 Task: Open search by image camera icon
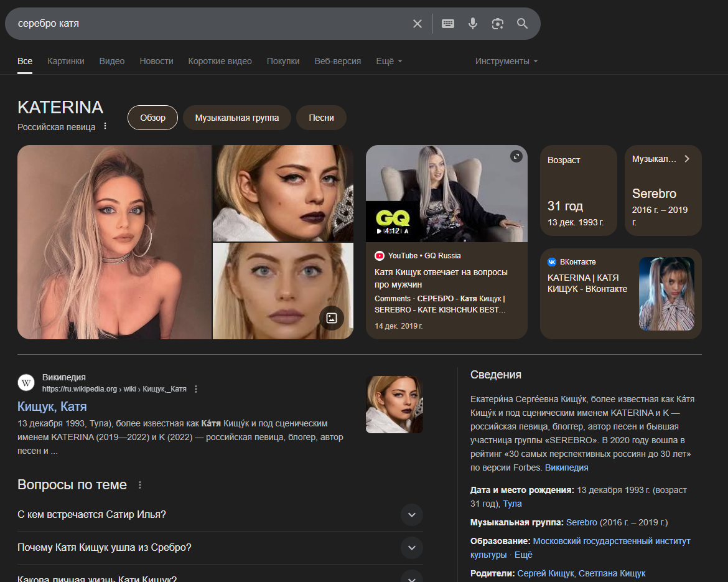click(498, 24)
